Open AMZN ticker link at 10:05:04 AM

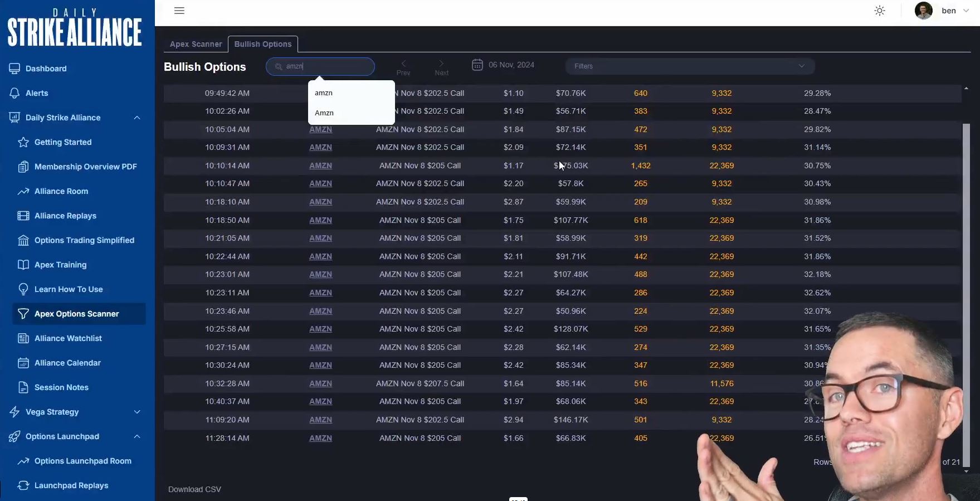(x=320, y=129)
